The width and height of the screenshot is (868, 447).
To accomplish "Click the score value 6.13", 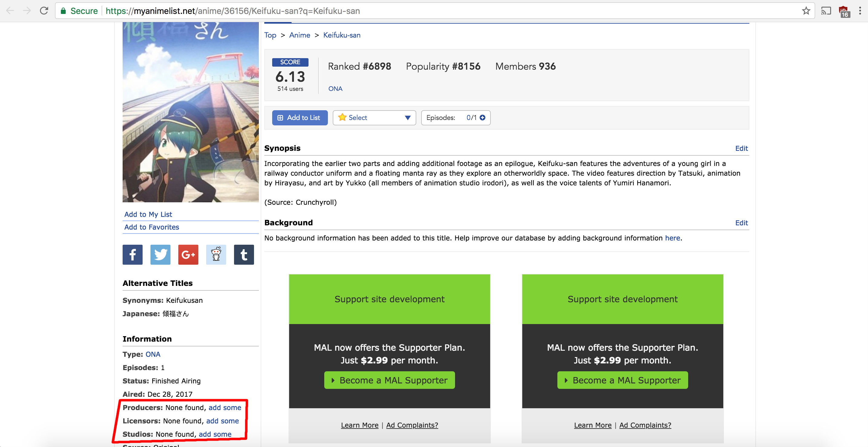I will click(x=290, y=77).
